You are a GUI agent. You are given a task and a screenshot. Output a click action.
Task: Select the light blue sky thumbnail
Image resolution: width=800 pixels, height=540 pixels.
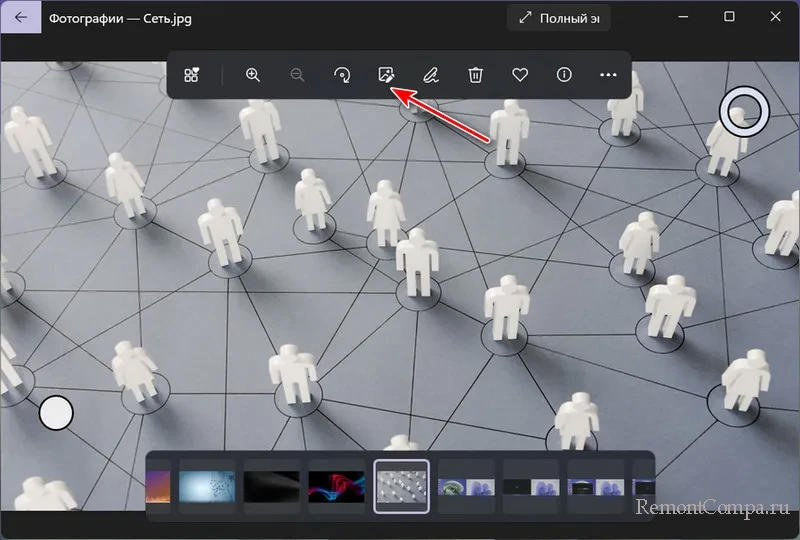tap(207, 486)
